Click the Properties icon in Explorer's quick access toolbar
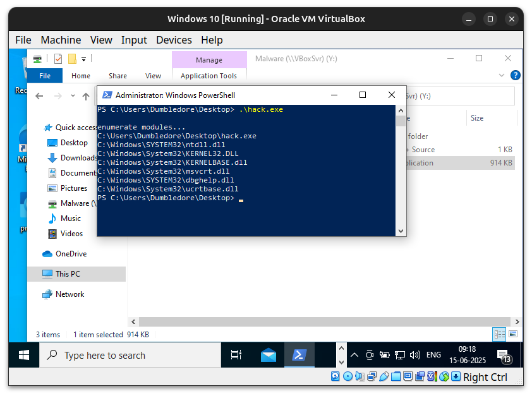The width and height of the screenshot is (532, 396). click(x=58, y=59)
